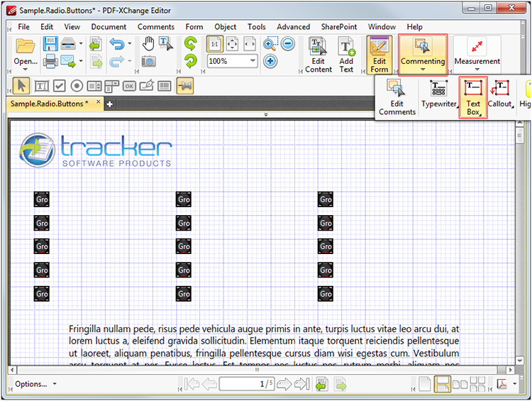Select the Digital Signature field tool

(147, 86)
